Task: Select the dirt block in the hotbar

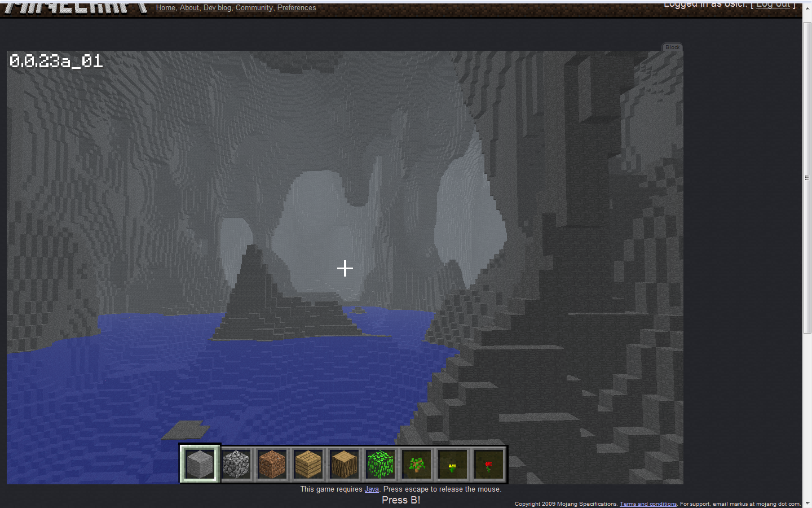Action: (x=272, y=464)
